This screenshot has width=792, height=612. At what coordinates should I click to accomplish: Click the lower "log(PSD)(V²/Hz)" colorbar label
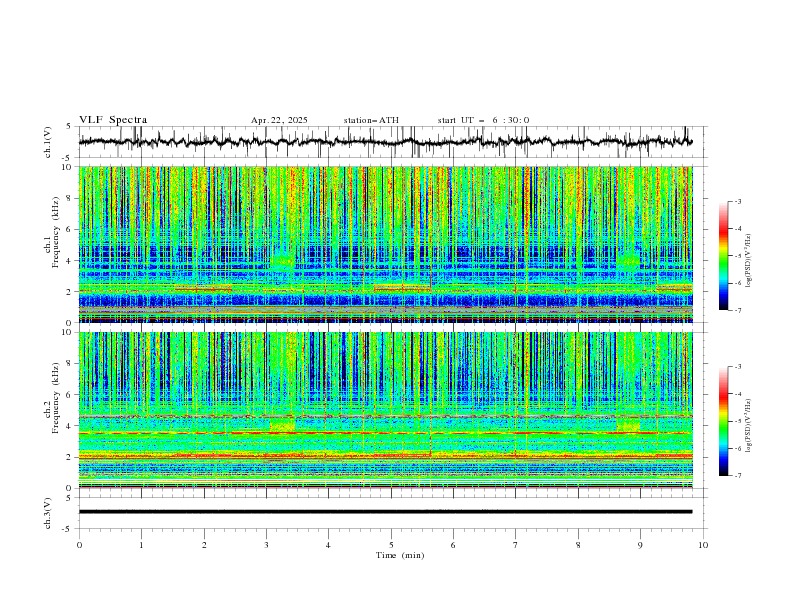pos(749,426)
